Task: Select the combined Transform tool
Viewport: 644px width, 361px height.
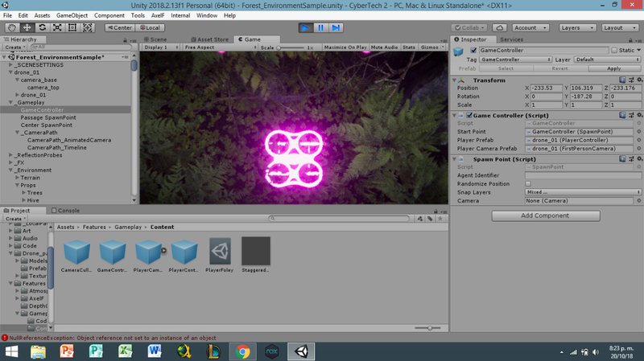Action: coord(88,27)
